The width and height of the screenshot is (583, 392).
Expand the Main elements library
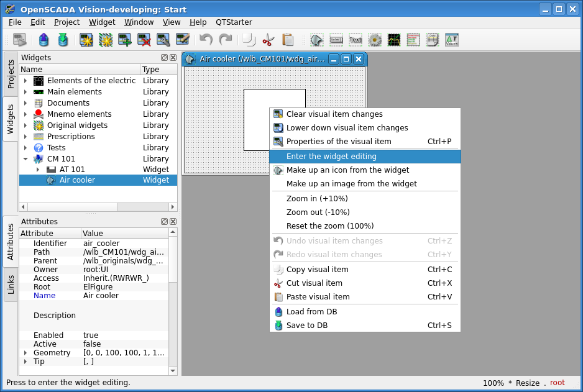25,92
